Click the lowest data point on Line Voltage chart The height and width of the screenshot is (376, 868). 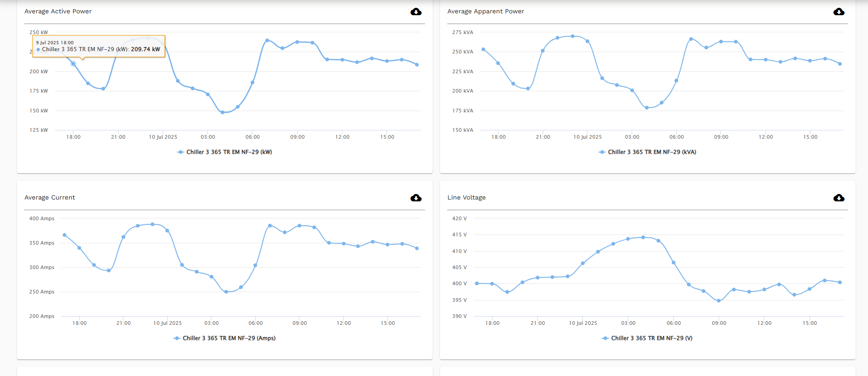(x=719, y=301)
